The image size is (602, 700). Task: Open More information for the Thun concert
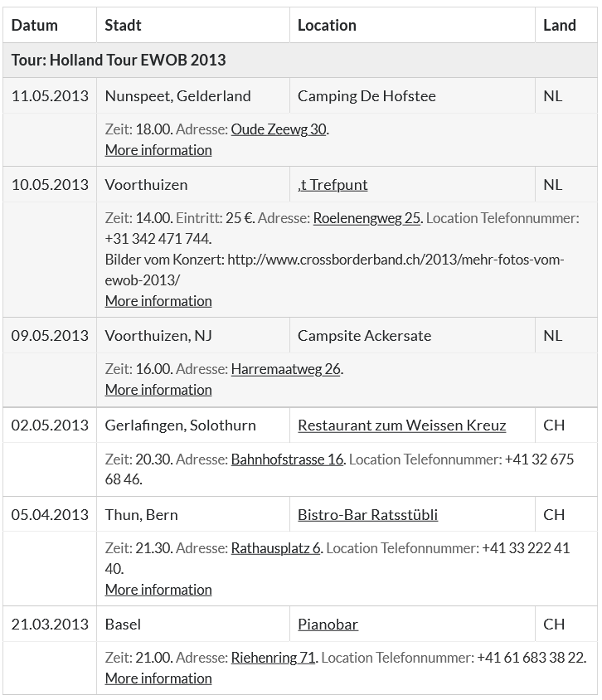(158, 590)
